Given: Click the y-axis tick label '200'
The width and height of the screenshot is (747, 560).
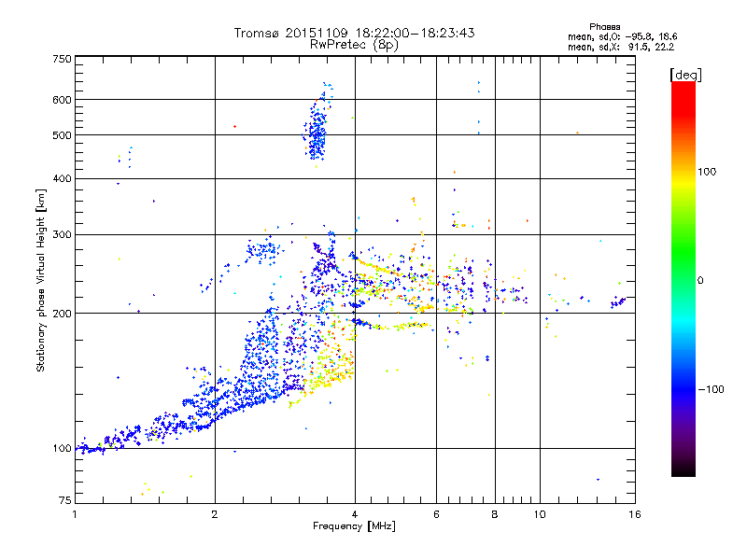Looking at the screenshot, I should [63, 314].
